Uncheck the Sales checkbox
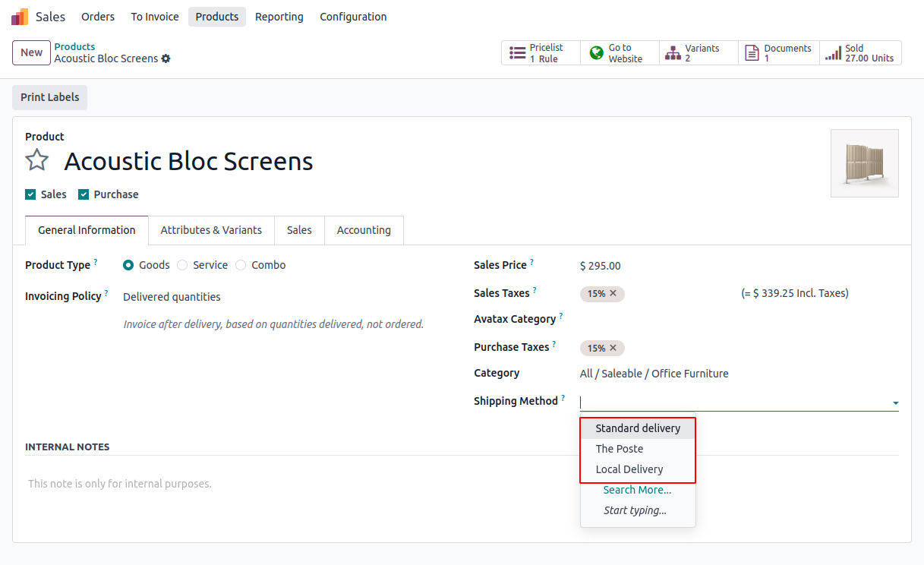The image size is (924, 565). 31,194
